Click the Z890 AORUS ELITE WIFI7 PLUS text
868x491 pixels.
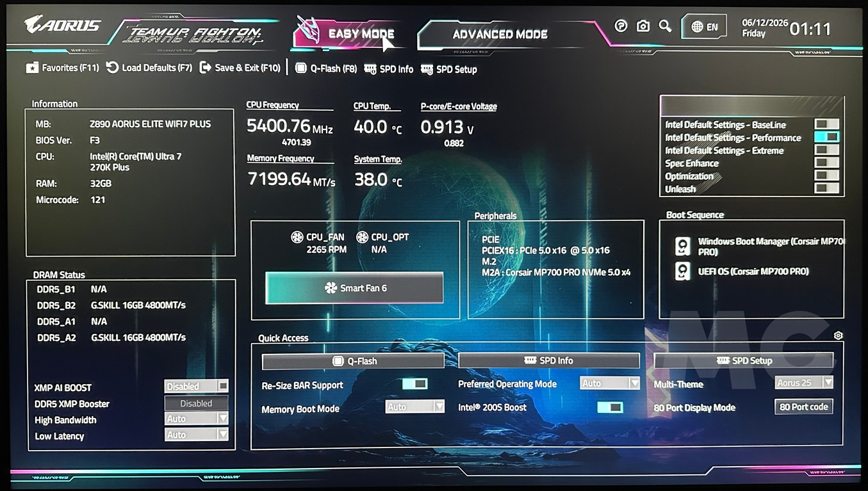coord(150,124)
